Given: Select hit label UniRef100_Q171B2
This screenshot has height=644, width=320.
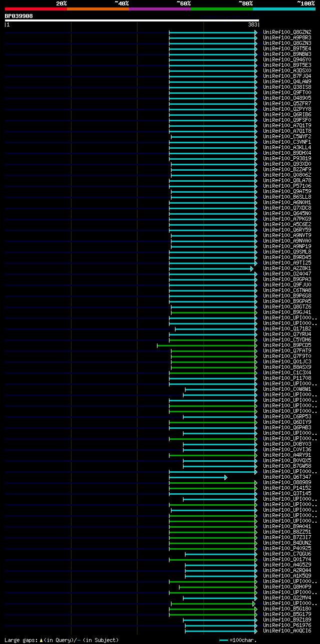Looking at the screenshot, I should tap(287, 328).
